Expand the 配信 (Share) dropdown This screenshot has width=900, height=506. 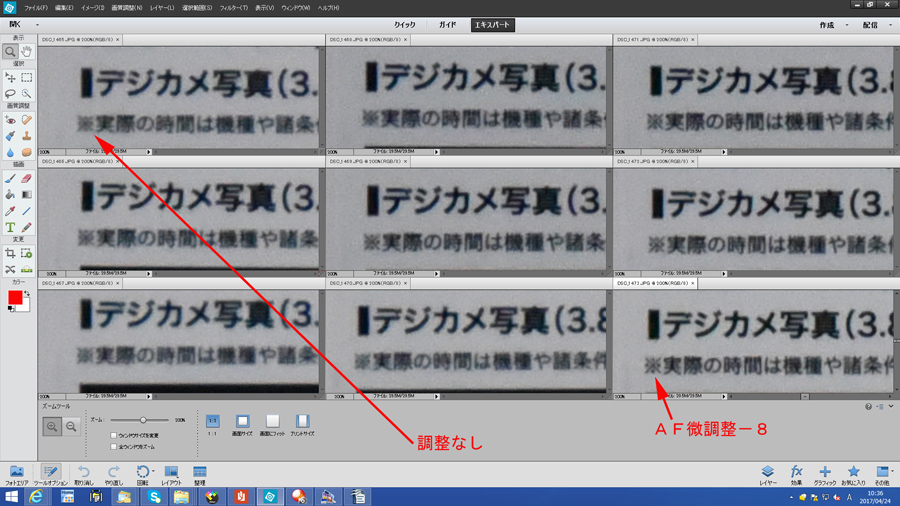click(875, 25)
